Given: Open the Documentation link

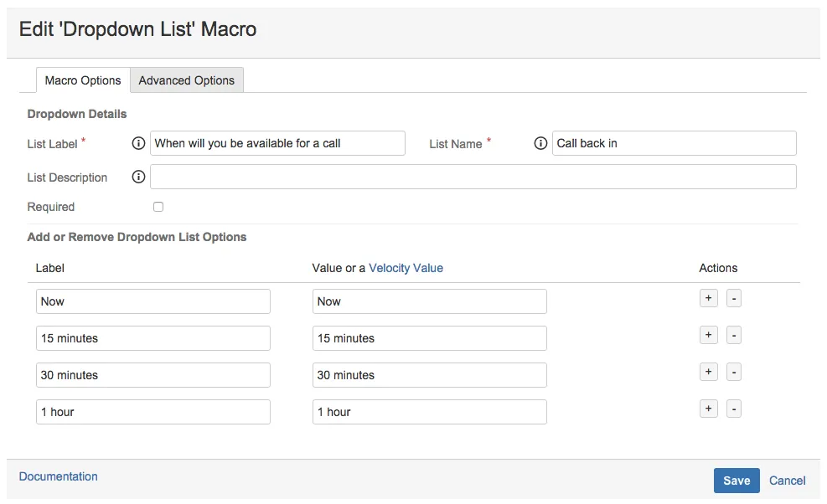Looking at the screenshot, I should [x=59, y=476].
